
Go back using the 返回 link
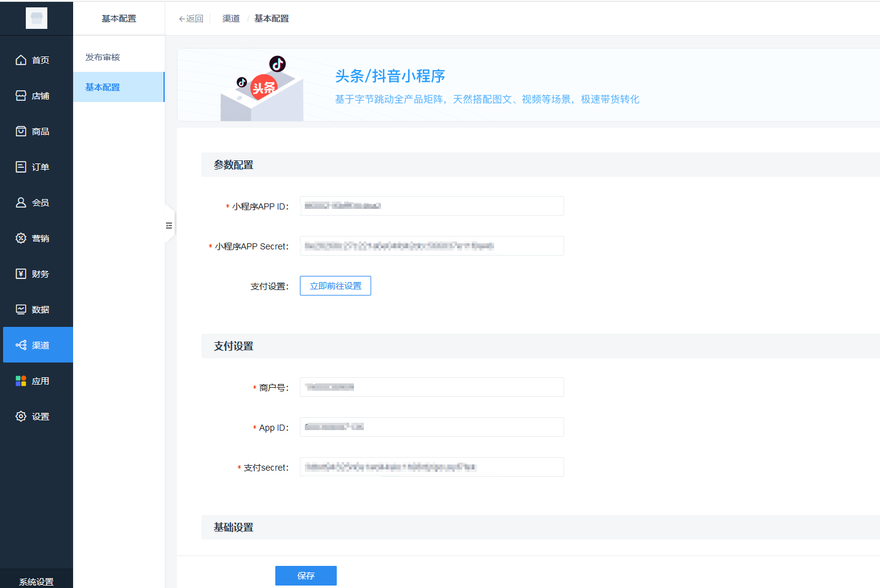(x=191, y=18)
